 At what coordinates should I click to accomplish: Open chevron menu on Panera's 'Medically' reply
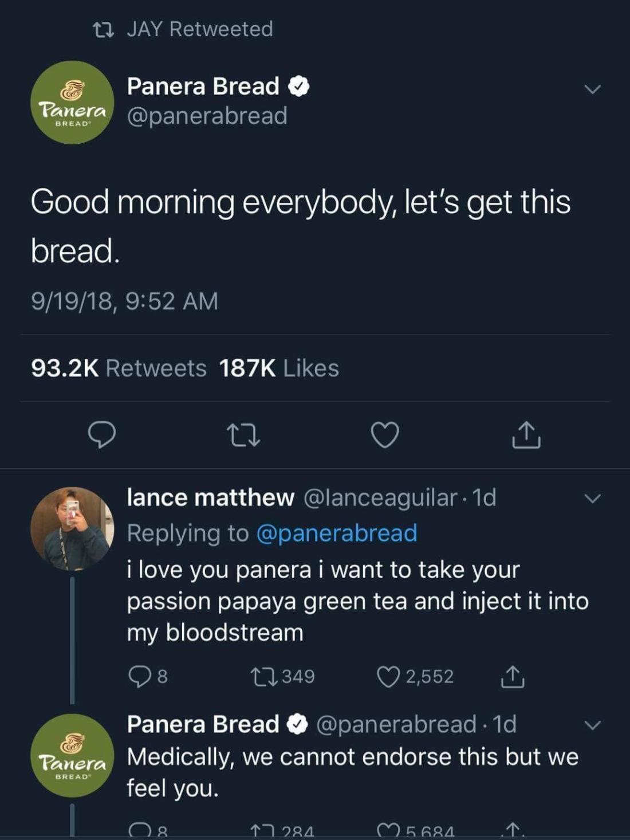pos(592,725)
